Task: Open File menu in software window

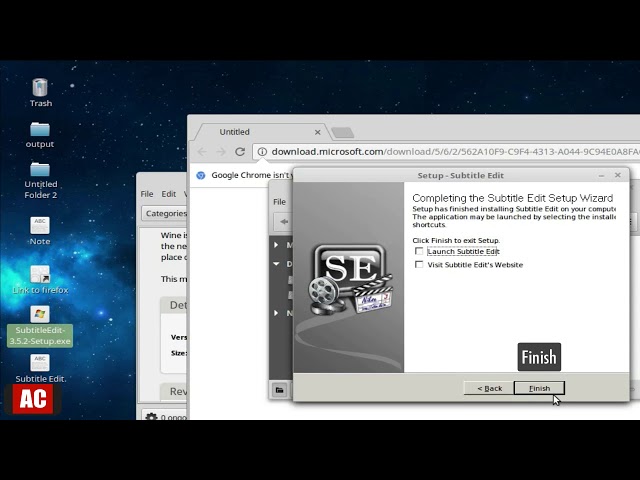Action: [x=147, y=194]
